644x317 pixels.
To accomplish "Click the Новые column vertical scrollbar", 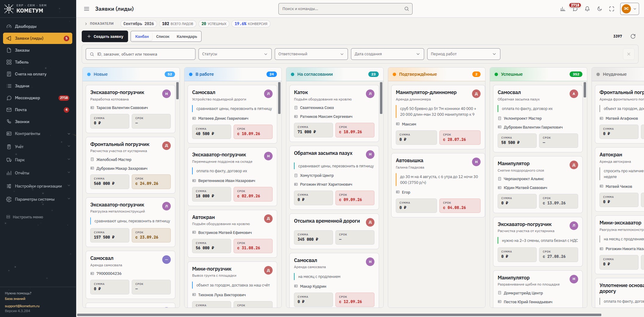I will [x=177, y=90].
